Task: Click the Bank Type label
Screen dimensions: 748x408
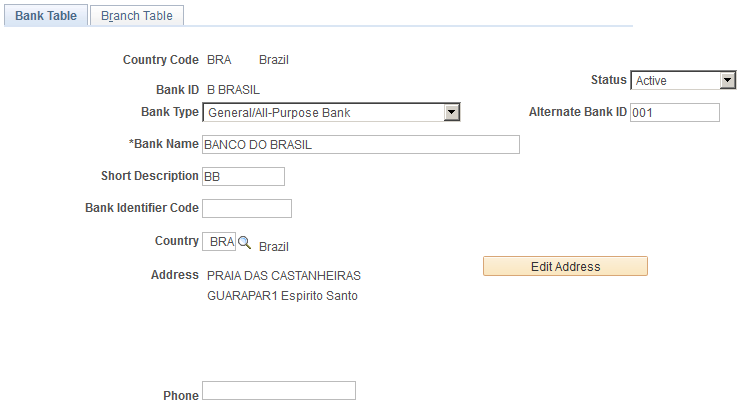Action: (x=170, y=112)
